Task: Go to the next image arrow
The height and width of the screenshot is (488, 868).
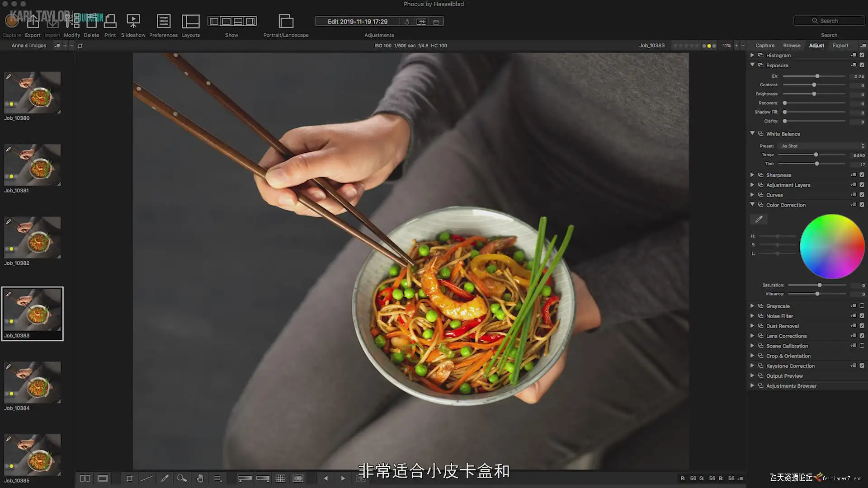Action: [x=343, y=478]
